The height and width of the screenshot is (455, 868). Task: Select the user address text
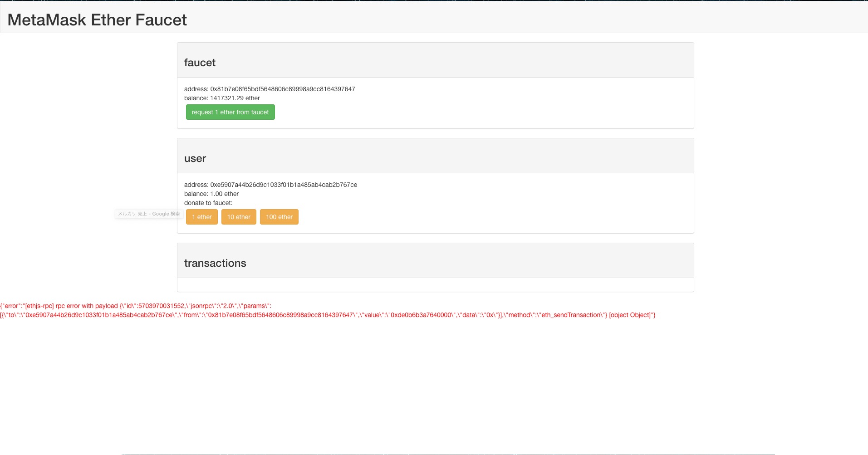[270, 185]
